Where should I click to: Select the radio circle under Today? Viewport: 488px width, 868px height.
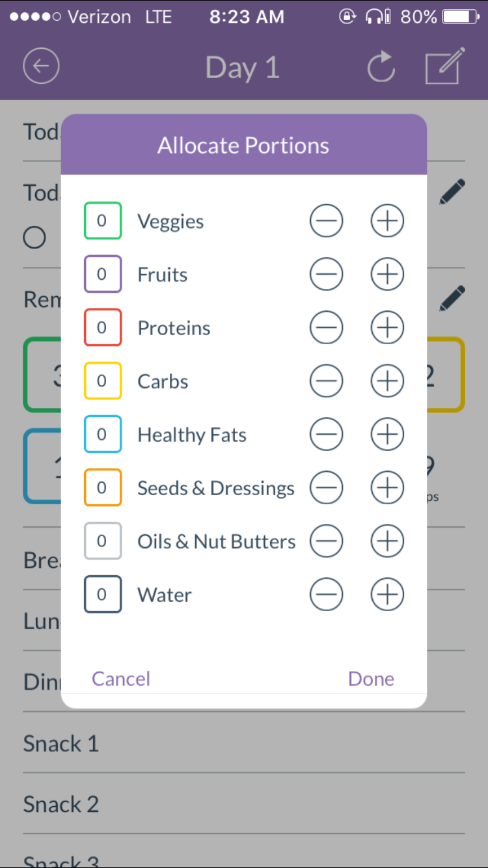click(34, 238)
